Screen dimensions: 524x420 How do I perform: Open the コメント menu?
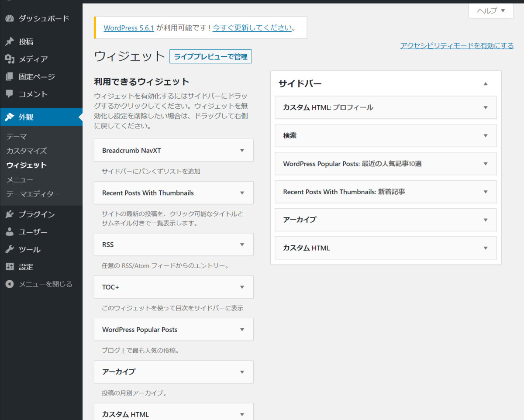click(x=41, y=94)
